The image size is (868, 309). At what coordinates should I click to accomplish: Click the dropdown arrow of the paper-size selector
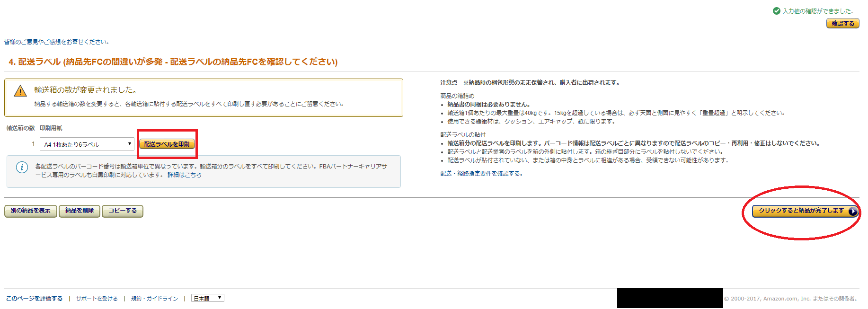coord(130,144)
